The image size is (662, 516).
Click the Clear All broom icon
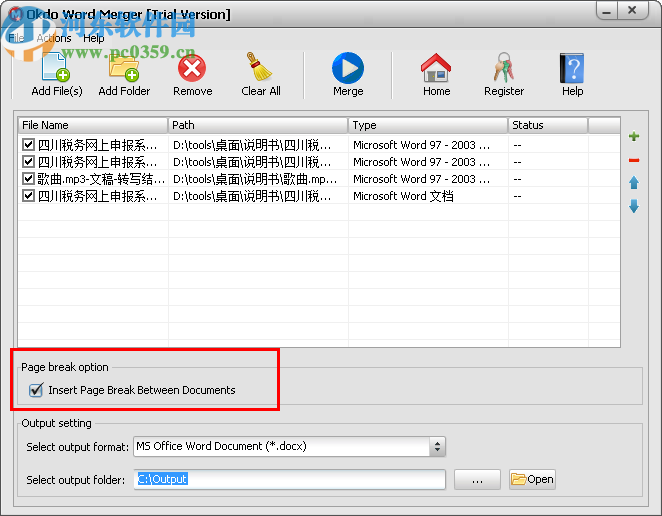(x=259, y=67)
